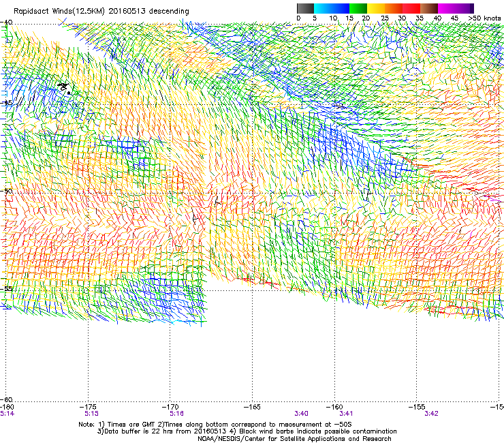Click the blue 10-15 knots legend swatch
Viewport: 504px width, 443px height.
pos(341,8)
